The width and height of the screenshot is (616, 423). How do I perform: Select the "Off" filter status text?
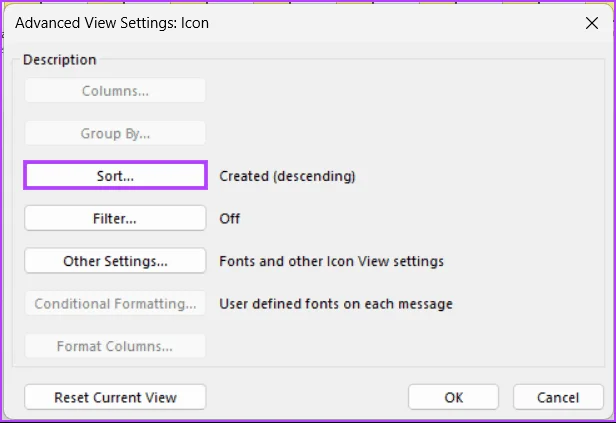(x=229, y=218)
